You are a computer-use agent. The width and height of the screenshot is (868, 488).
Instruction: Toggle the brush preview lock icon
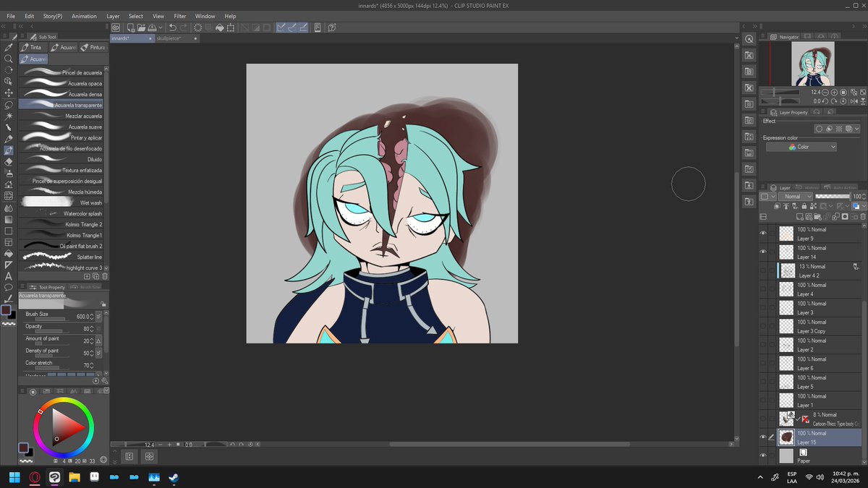click(x=103, y=304)
